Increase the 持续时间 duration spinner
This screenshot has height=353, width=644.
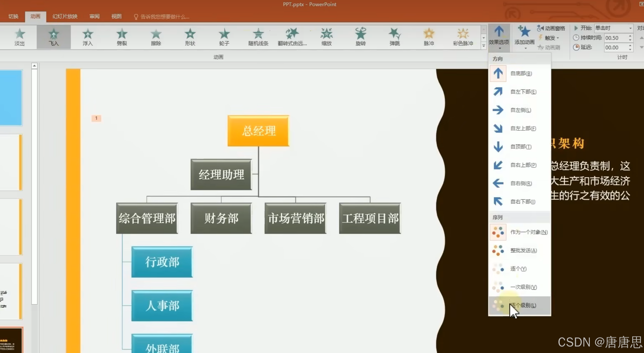pyautogui.click(x=630, y=36)
